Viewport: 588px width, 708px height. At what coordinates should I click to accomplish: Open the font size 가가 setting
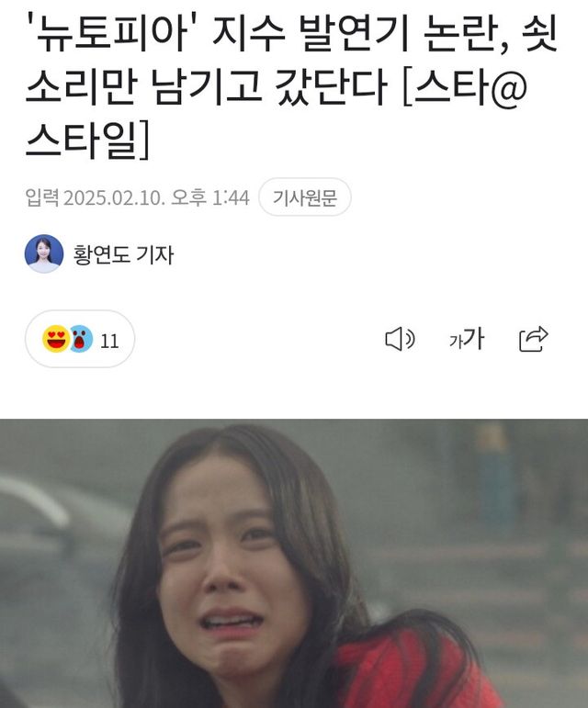[x=467, y=339]
